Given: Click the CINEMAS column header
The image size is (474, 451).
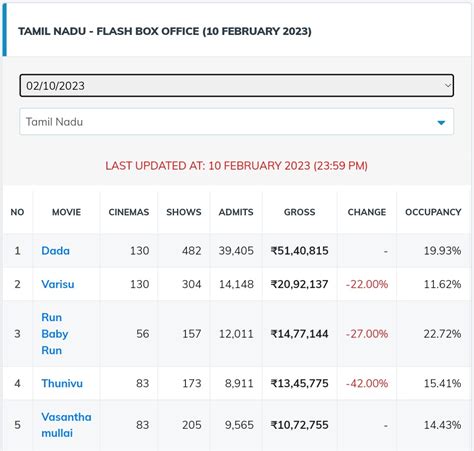Looking at the screenshot, I should 129,212.
